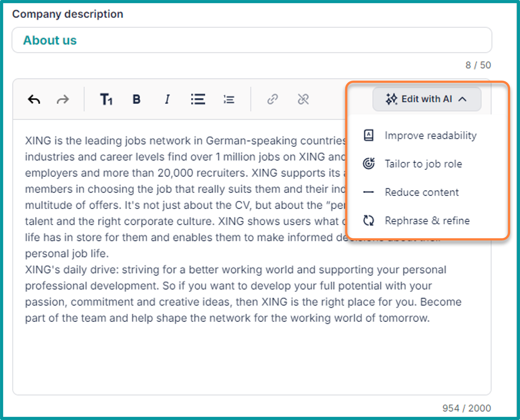Screen dimensions: 520x420
Task: Click the undo arrow icon
Action: pos(34,99)
